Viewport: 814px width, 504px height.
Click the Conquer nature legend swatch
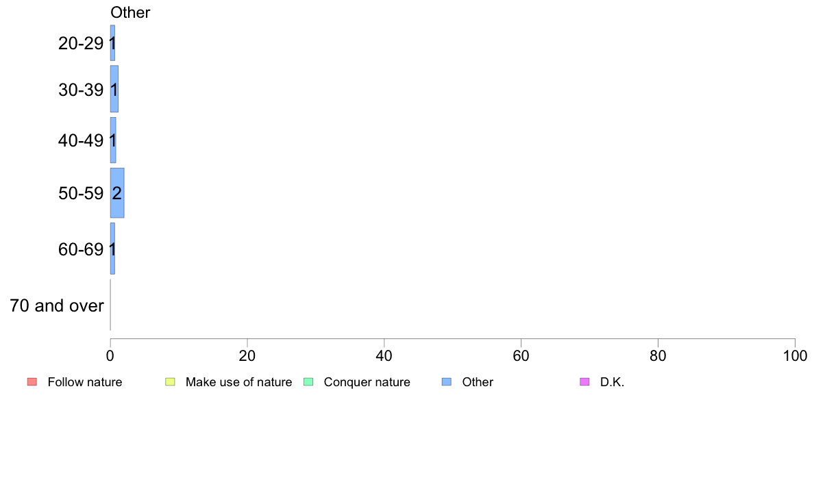click(x=308, y=382)
